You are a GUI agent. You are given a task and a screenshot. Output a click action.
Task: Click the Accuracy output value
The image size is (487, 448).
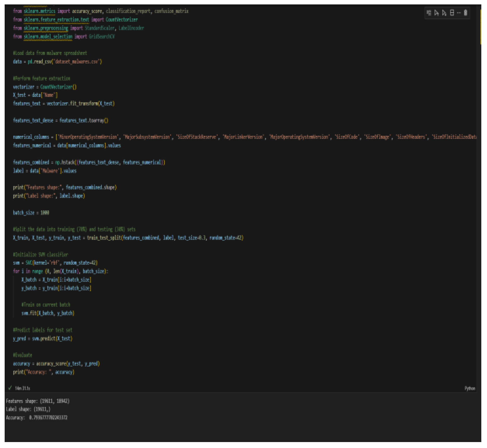[x=48, y=417]
